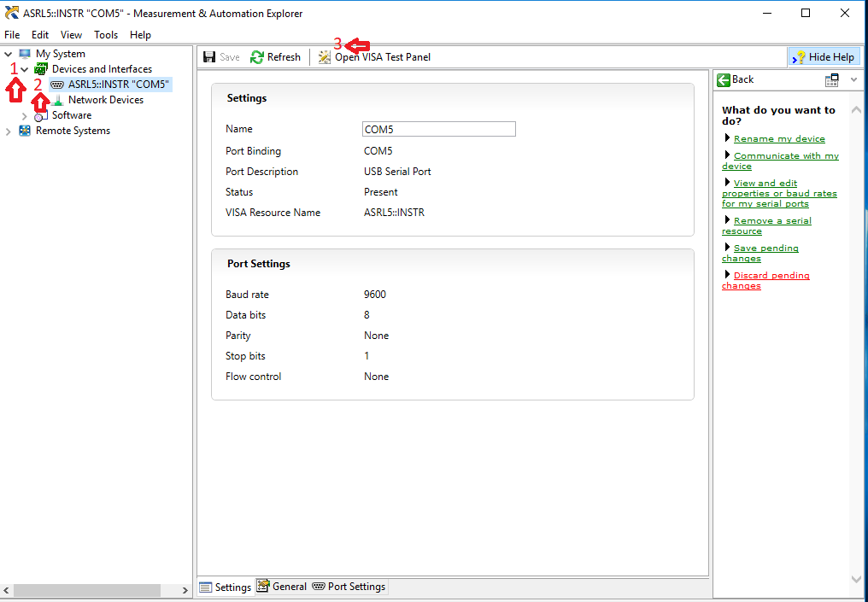Click the tree pane horizontal scrollbar thumb
868x602 pixels.
click(87, 590)
